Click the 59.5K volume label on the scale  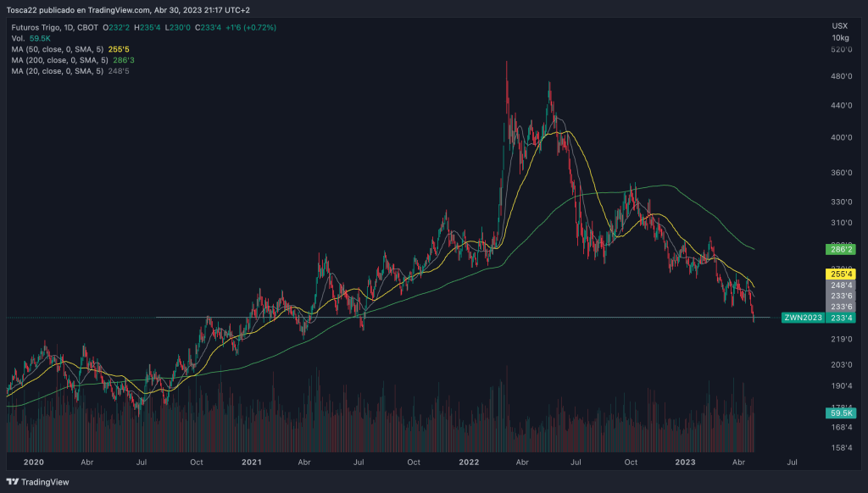pyautogui.click(x=839, y=413)
